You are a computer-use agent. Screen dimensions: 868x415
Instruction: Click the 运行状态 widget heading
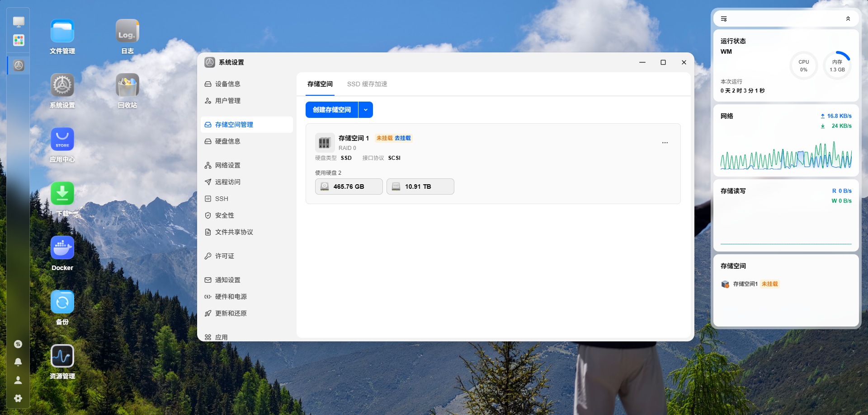pyautogui.click(x=733, y=41)
